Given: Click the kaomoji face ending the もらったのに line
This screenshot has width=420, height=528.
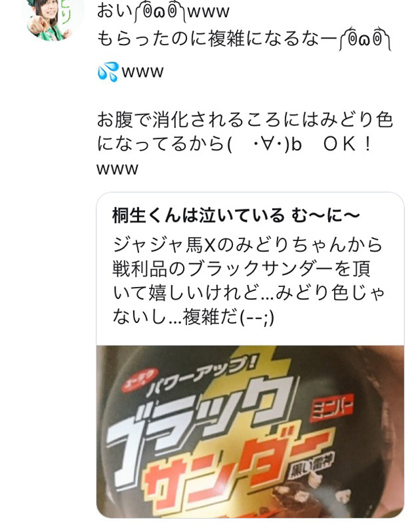Looking at the screenshot, I should point(365,38).
